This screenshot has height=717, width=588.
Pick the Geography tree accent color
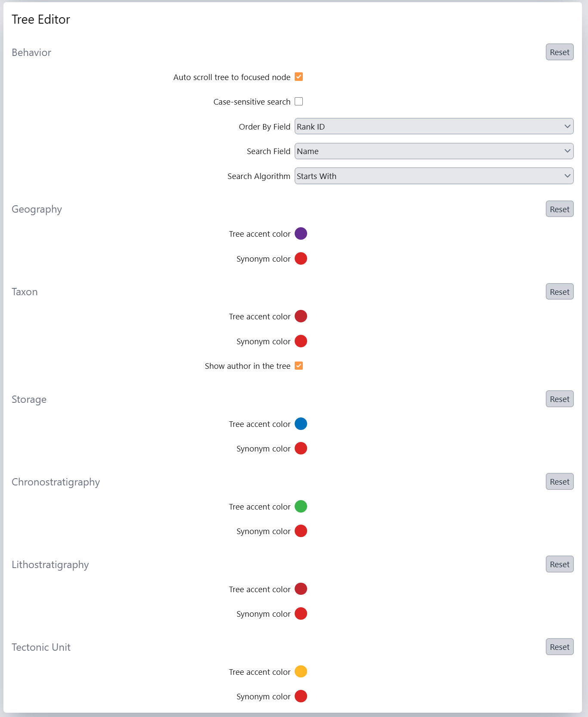pyautogui.click(x=301, y=234)
